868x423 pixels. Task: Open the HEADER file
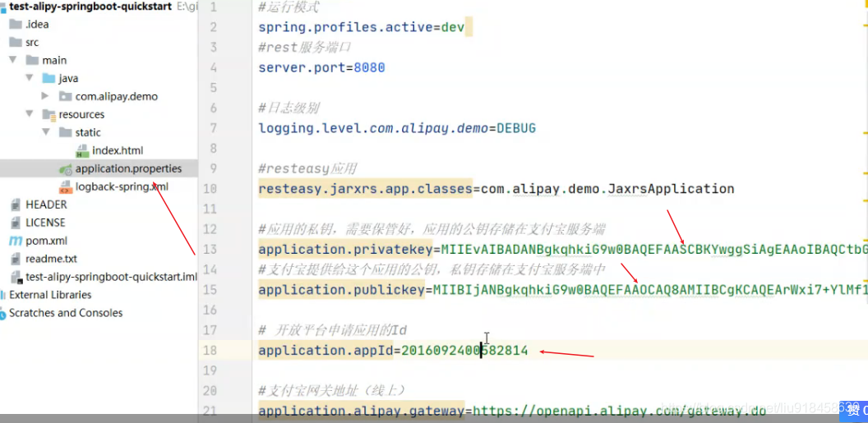click(x=46, y=205)
